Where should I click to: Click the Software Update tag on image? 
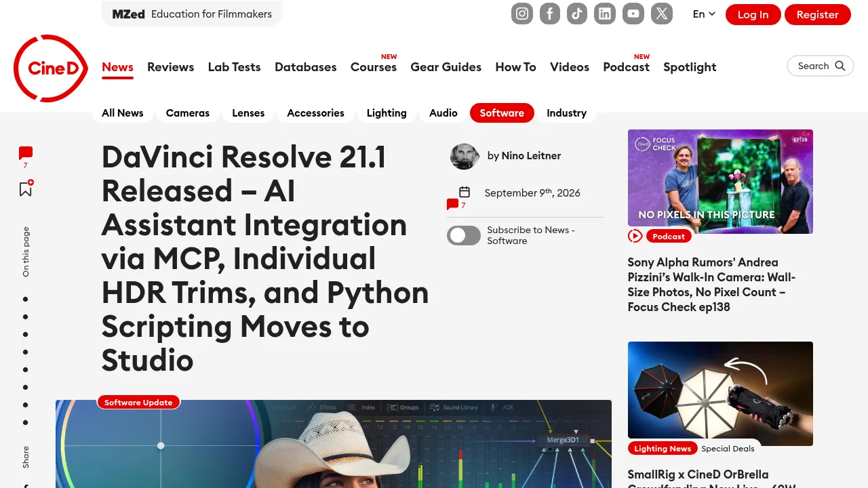click(x=138, y=403)
